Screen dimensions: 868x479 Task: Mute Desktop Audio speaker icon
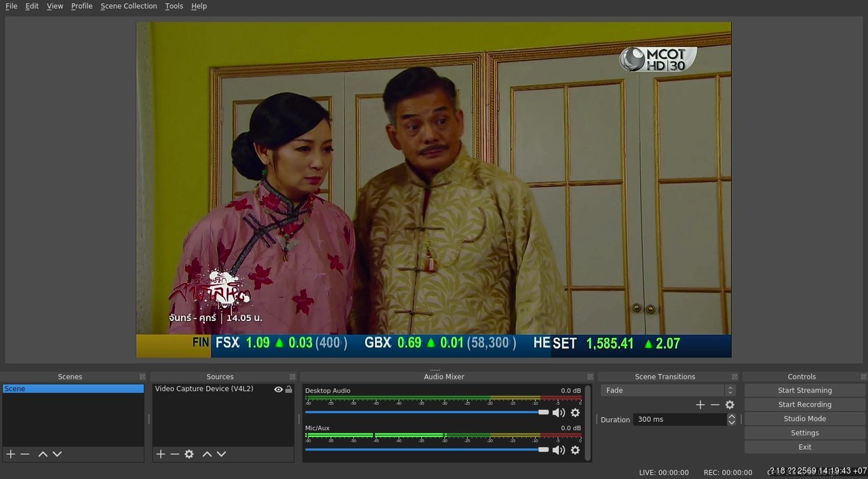point(559,413)
